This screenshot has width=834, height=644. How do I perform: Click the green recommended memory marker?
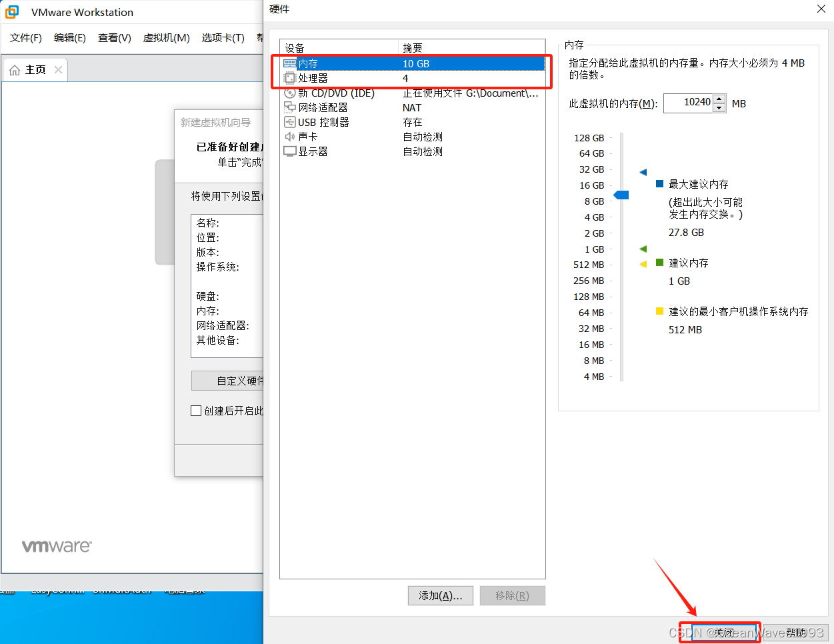(x=643, y=249)
